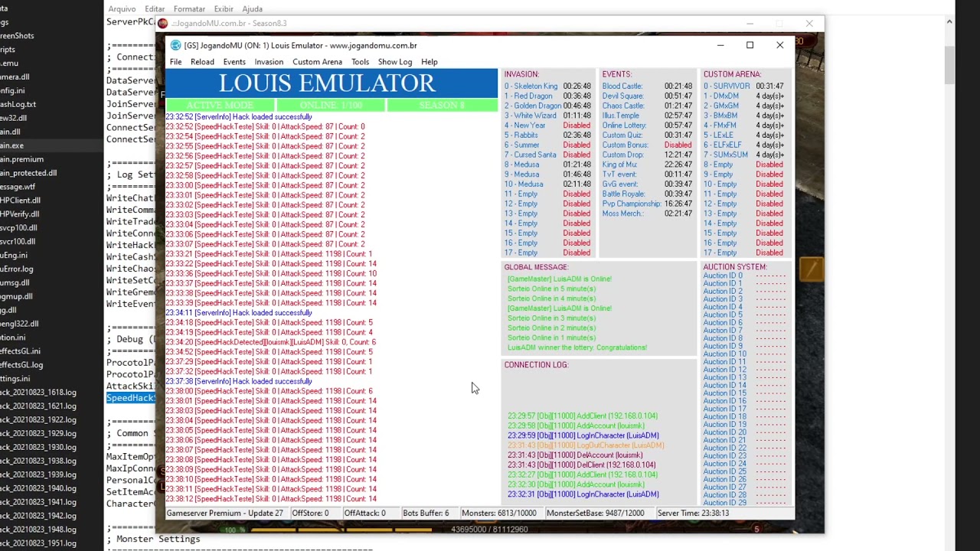Select the log file ending '_1618.log'
Viewport: 980px width, 551px height.
38,393
